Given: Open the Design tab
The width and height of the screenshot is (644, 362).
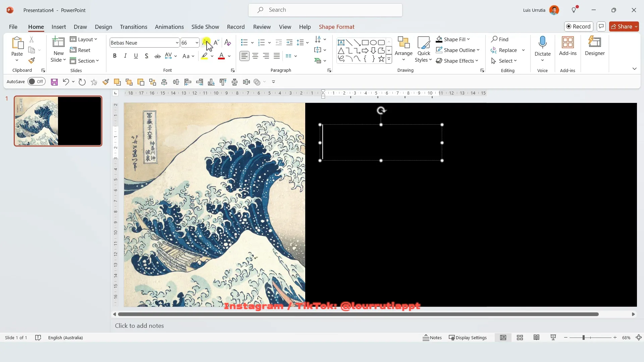Looking at the screenshot, I should [103, 27].
